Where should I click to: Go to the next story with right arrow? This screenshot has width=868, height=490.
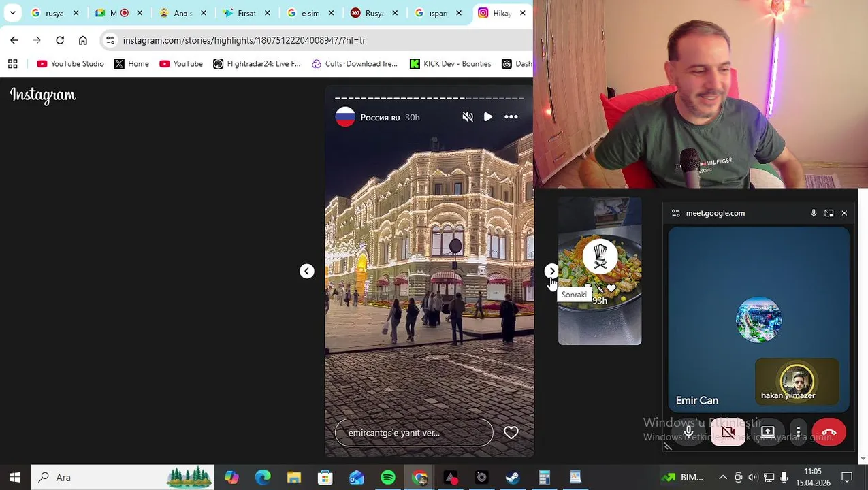point(551,271)
